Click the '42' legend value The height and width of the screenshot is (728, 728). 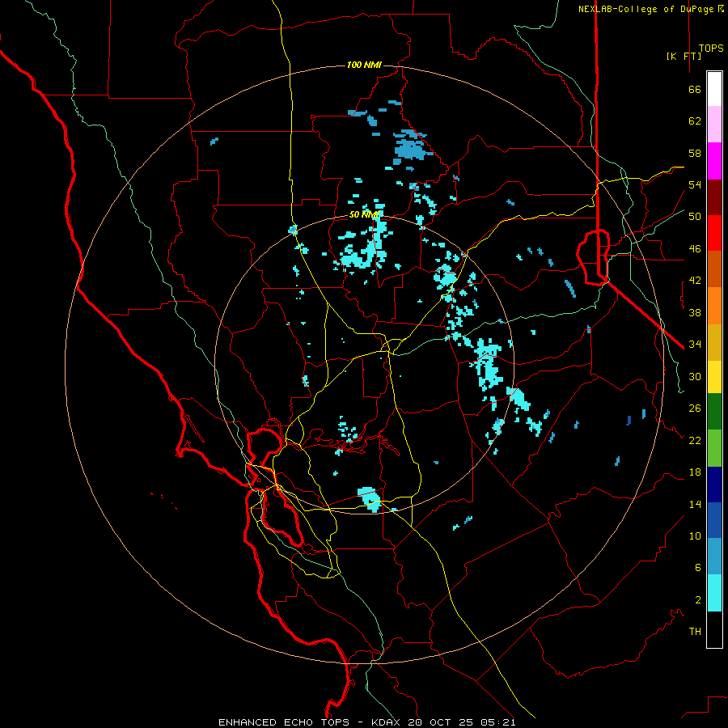coord(695,281)
